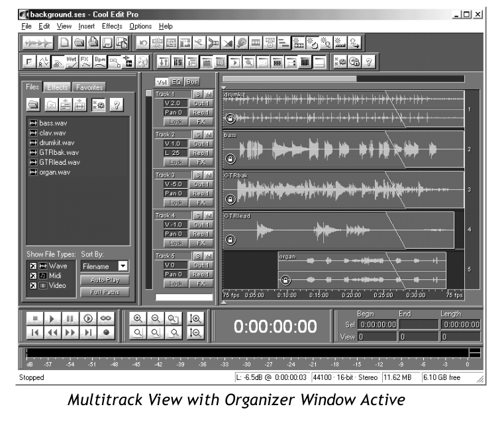This screenshot has height=425, width=504.
Task: Click the Open folder toolbar icon
Action: coord(79,43)
